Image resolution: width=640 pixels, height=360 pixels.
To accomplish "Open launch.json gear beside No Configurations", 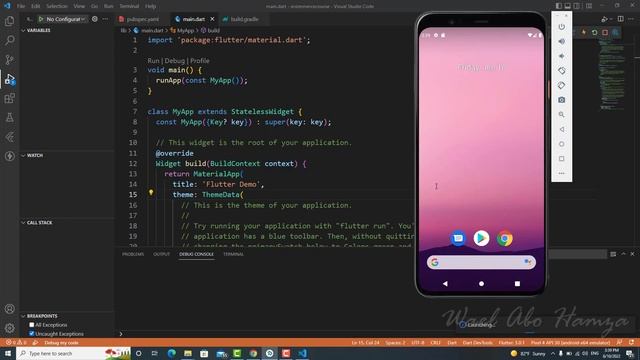I will coord(95,19).
